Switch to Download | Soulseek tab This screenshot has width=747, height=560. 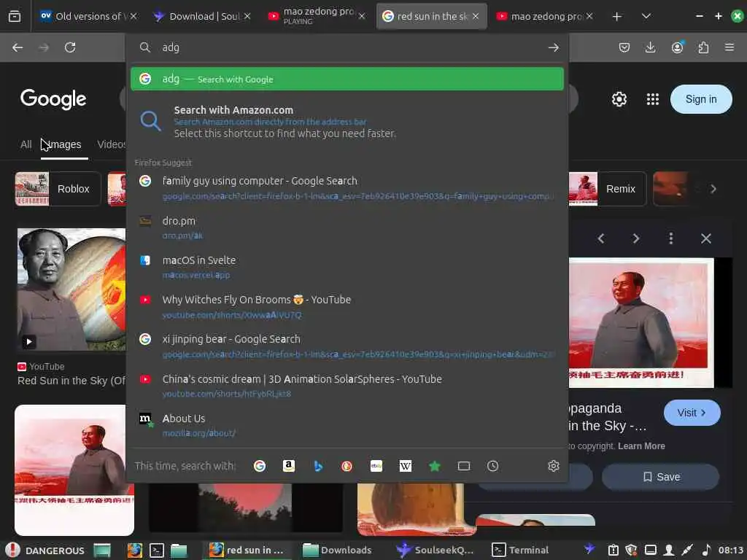click(x=201, y=17)
